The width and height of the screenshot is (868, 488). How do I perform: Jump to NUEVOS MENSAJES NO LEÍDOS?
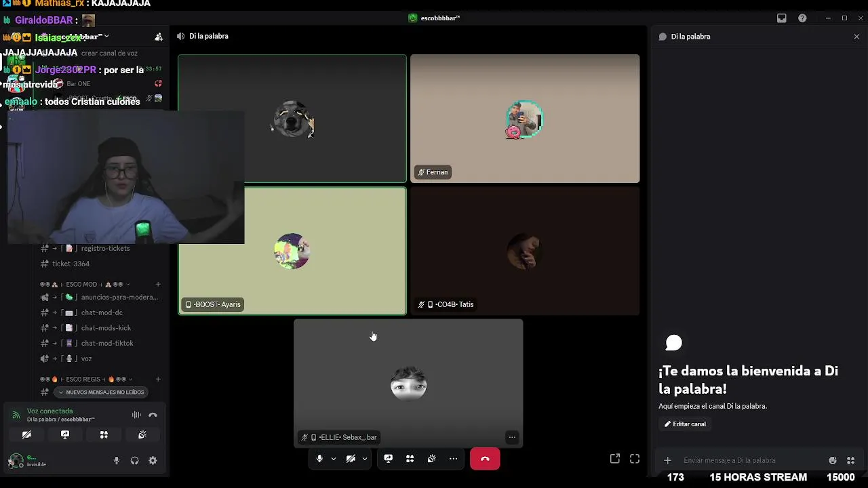100,392
